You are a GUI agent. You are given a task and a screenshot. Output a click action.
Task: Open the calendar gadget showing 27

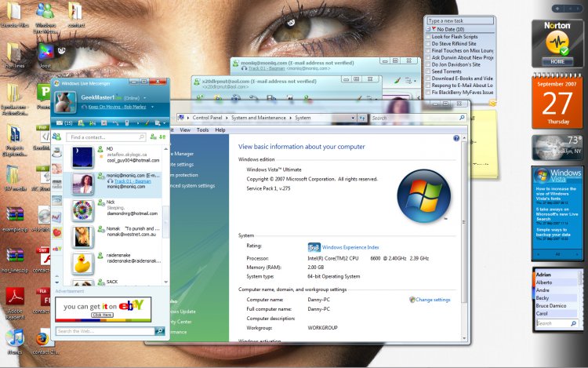tap(557, 101)
